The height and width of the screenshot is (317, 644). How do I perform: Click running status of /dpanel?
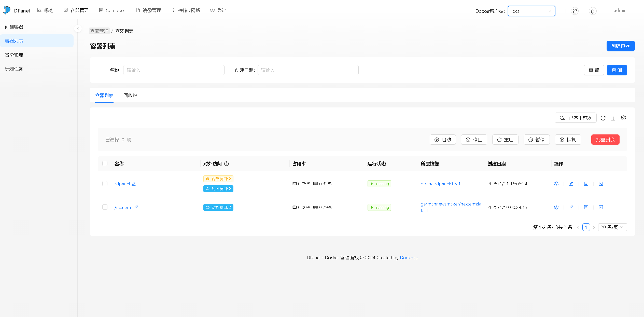pyautogui.click(x=379, y=184)
